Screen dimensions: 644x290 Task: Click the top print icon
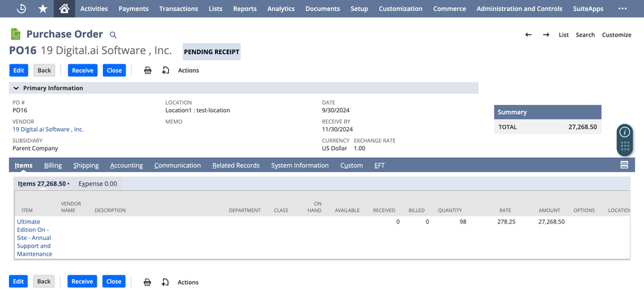tap(147, 70)
